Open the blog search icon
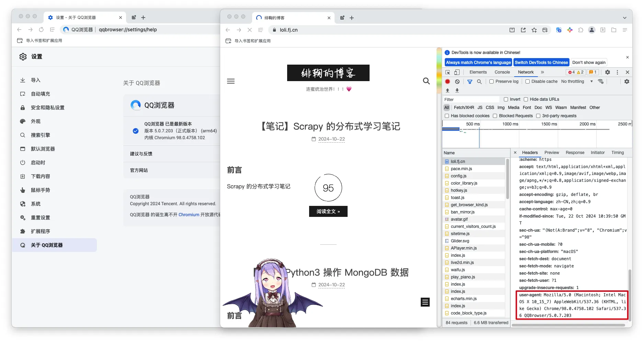This screenshot has width=644, height=342. (x=426, y=81)
